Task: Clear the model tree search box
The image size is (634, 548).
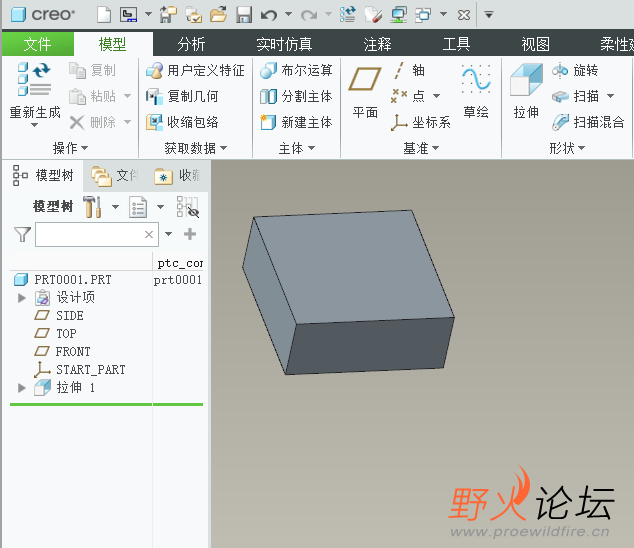Action: [149, 234]
